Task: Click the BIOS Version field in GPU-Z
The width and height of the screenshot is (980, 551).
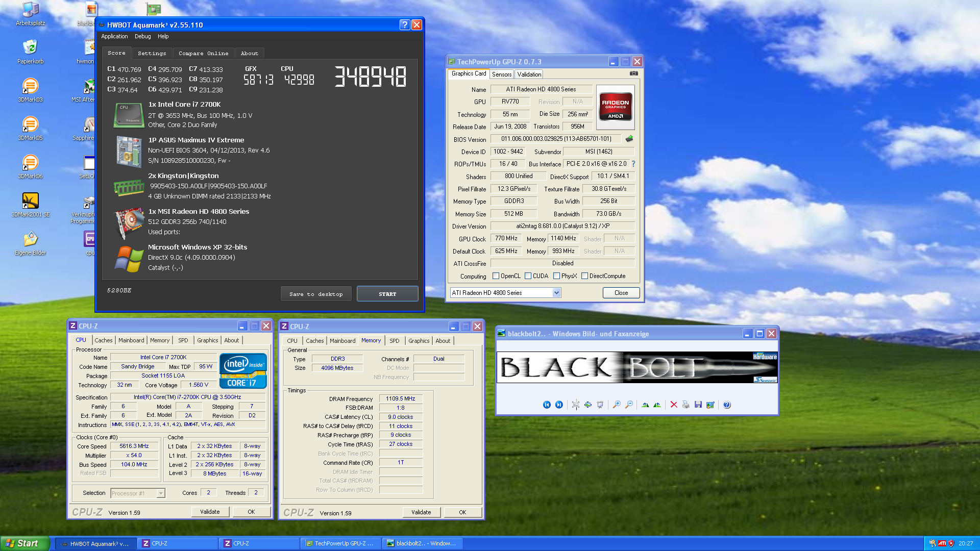Action: (x=556, y=139)
